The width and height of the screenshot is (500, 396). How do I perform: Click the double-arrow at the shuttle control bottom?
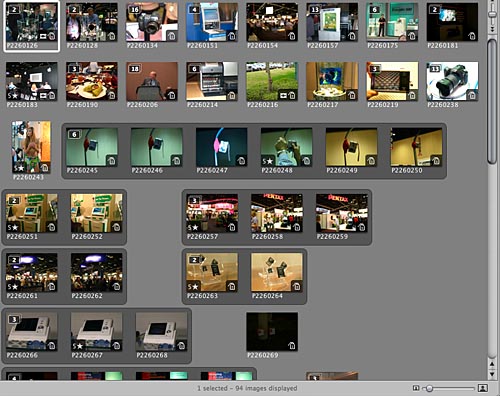pyautogui.click(x=492, y=29)
